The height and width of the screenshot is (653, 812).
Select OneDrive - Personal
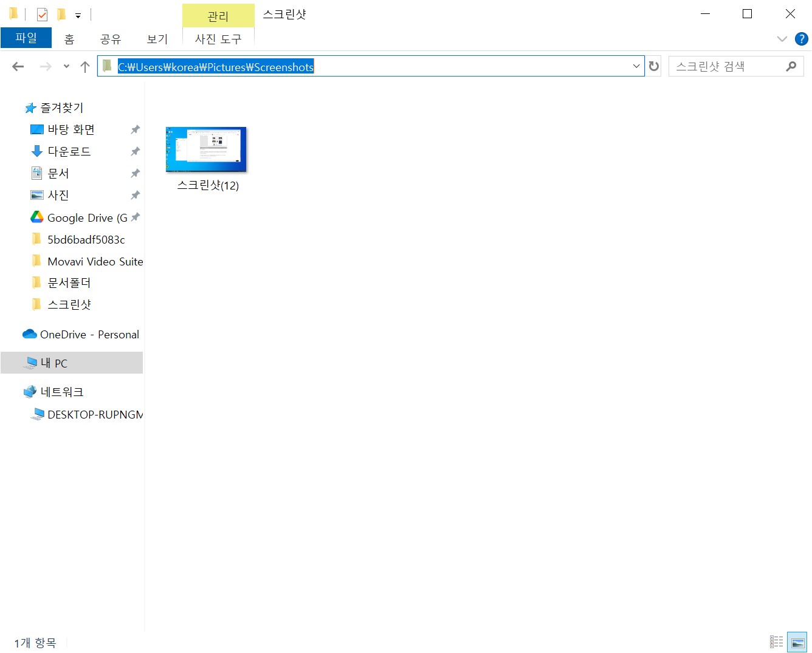tap(89, 334)
